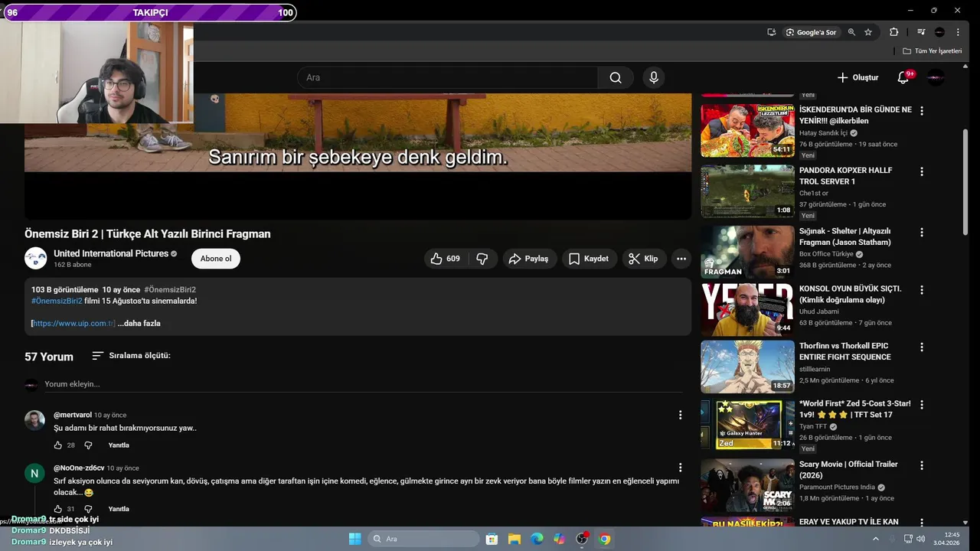This screenshot has height=551, width=980.
Task: Dislike the Önemsiz Biri 2 video
Action: (482, 259)
